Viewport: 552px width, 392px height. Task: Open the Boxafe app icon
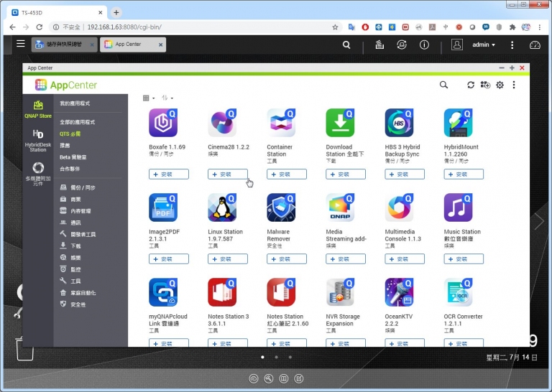163,123
